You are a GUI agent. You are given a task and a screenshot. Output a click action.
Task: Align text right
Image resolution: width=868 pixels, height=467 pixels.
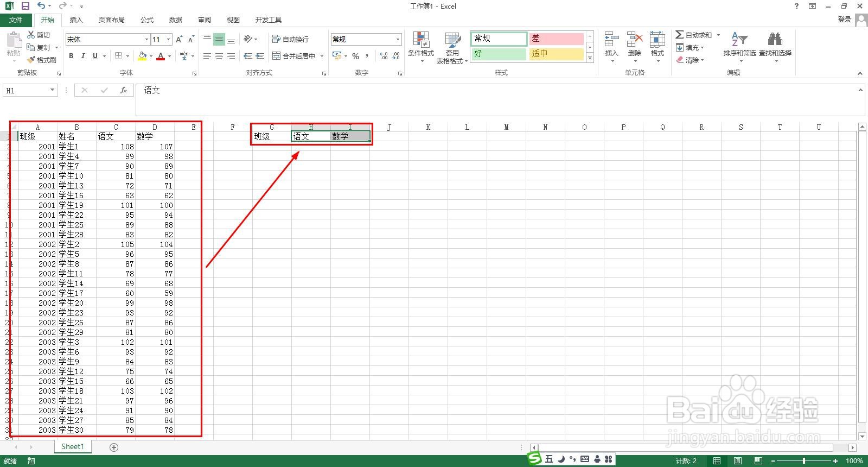pyautogui.click(x=231, y=56)
